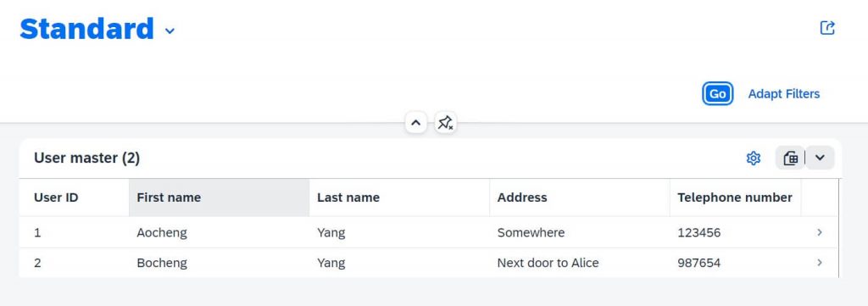Collapse the header with the up arrow
This screenshot has width=868, height=306.
pos(415,123)
